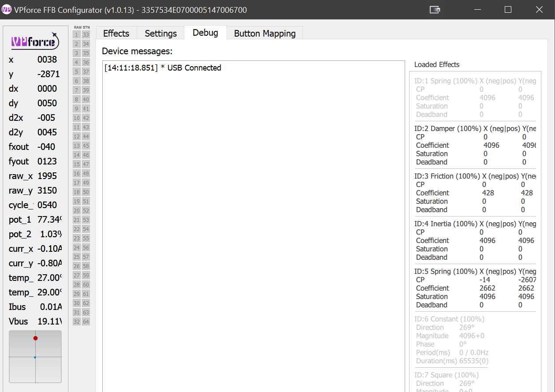The image size is (555, 392).
Task: Click button indicator 24
Action: tap(77, 247)
